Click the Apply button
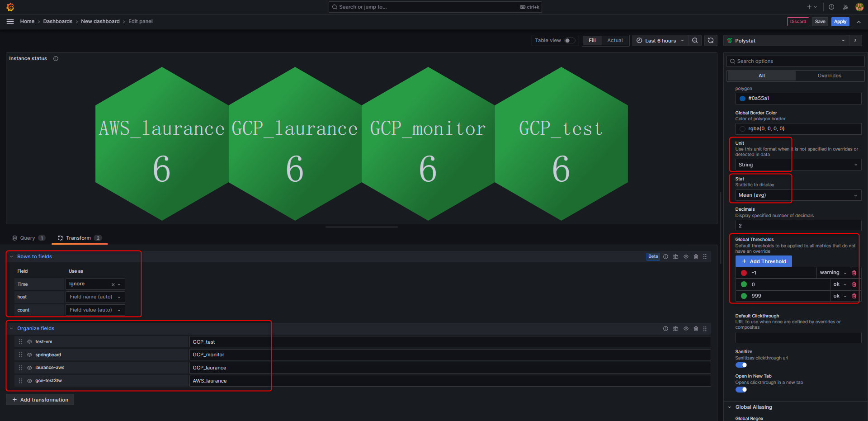Screen dimensions: 868x421 [x=840, y=22]
